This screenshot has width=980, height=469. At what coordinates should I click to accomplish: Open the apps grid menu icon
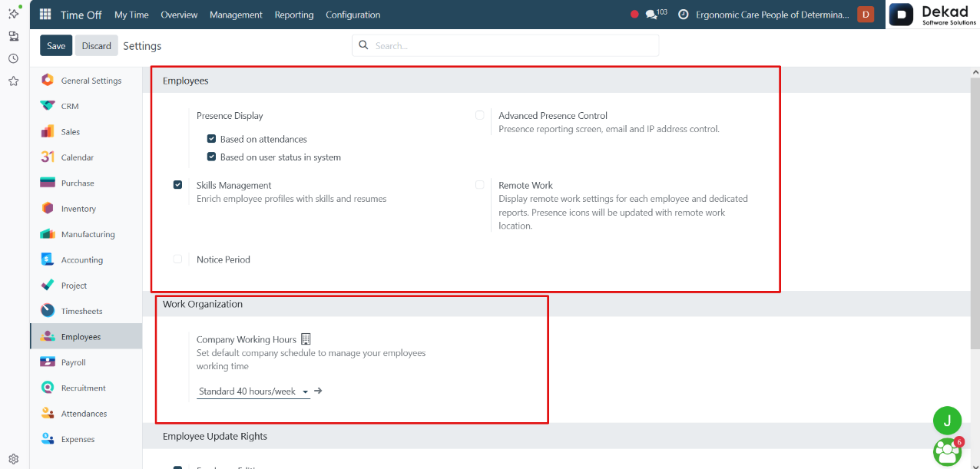45,15
